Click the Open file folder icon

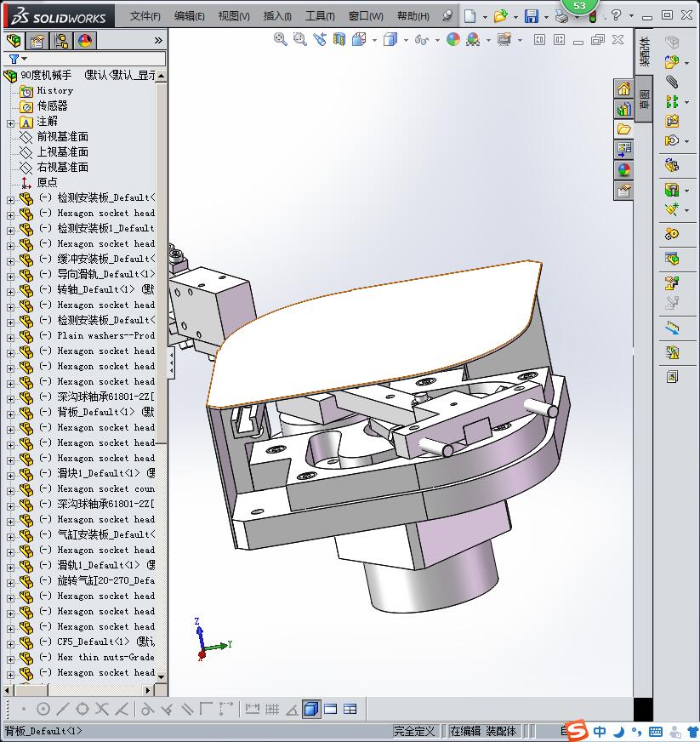coord(500,16)
